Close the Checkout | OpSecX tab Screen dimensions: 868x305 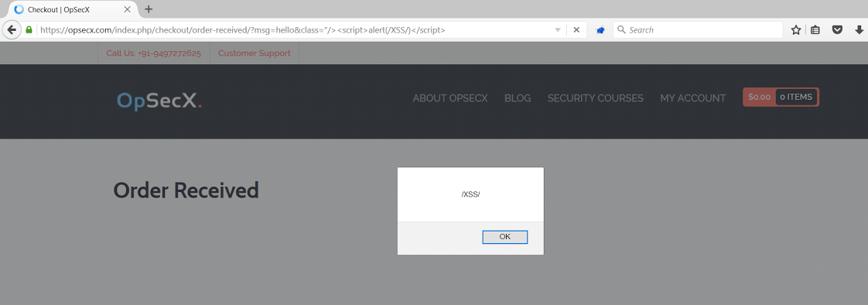point(127,9)
